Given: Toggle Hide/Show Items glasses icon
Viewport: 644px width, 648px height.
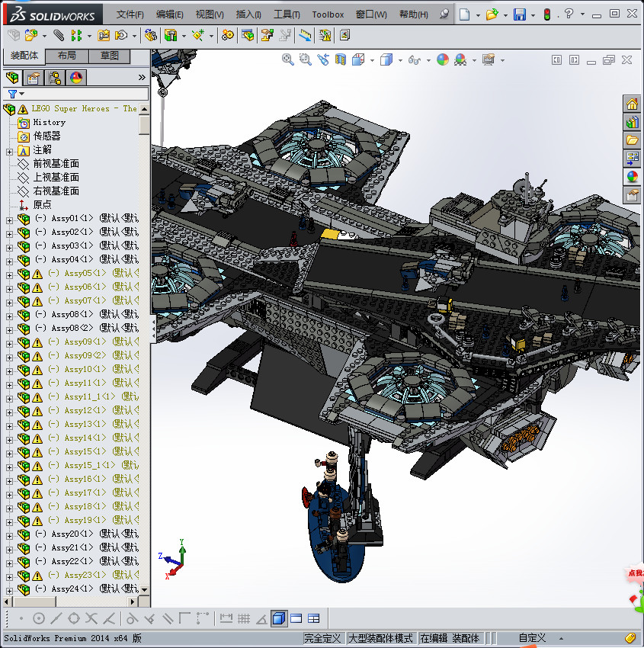Looking at the screenshot, I should click(414, 60).
